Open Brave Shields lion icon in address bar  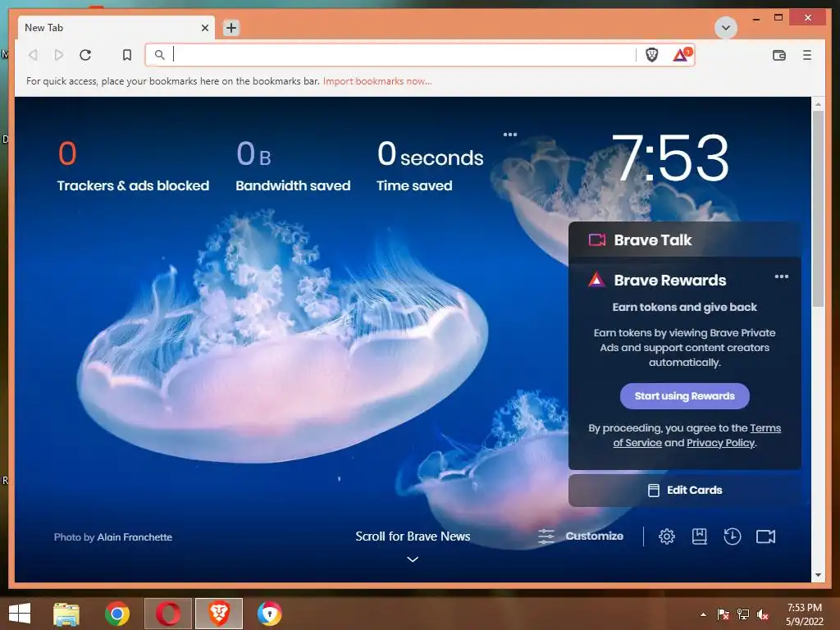(x=651, y=55)
